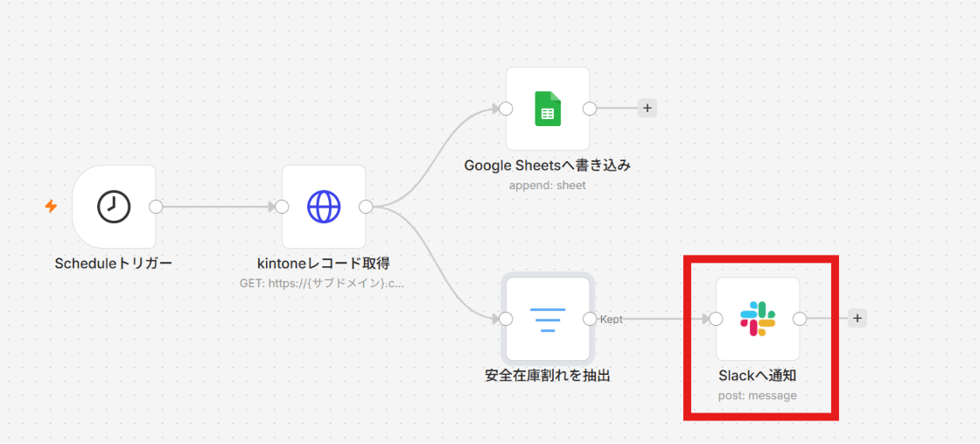Click the Slackへ通知 label
This screenshot has height=444, width=980.
[758, 376]
